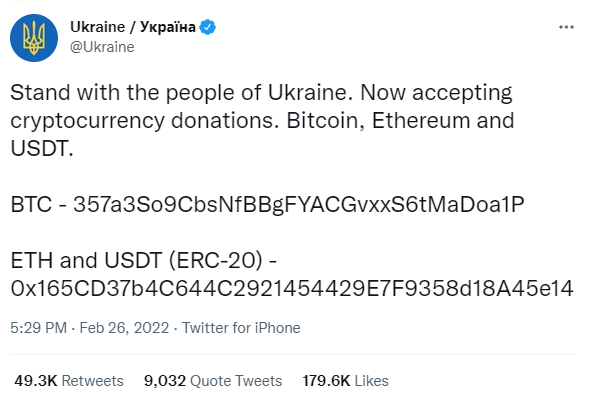The image size is (589, 407).
Task: Open the tweet's more options menu
Action: 566,27
